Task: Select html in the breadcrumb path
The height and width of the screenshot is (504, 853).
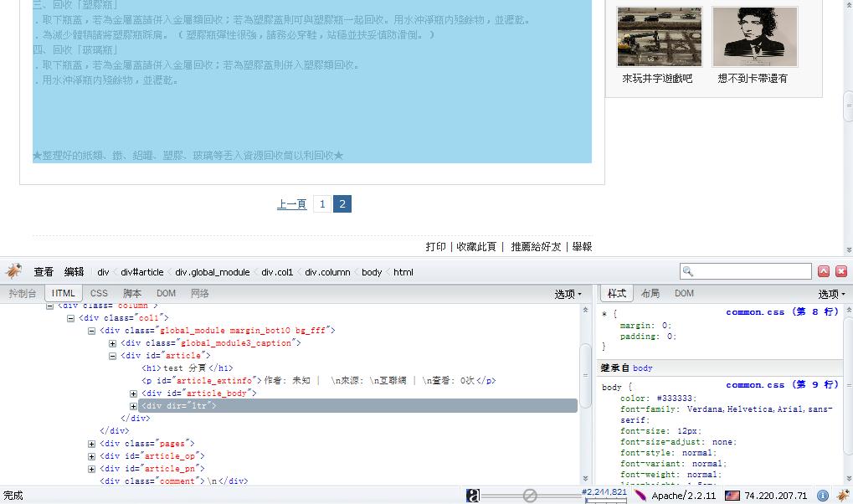Action: [x=403, y=272]
